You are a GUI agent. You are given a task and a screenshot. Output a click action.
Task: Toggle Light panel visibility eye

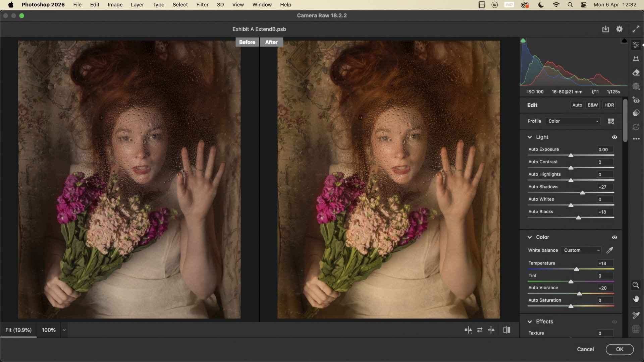614,137
